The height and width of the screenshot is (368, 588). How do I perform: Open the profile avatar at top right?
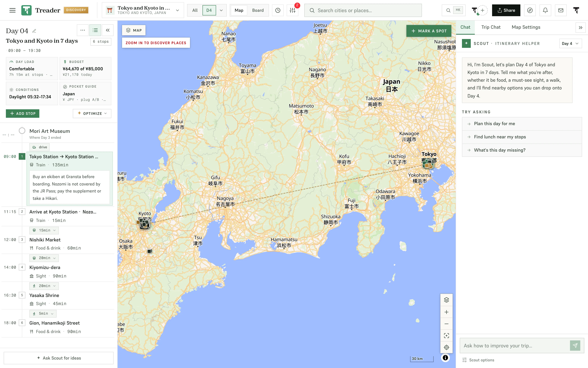coord(576,10)
